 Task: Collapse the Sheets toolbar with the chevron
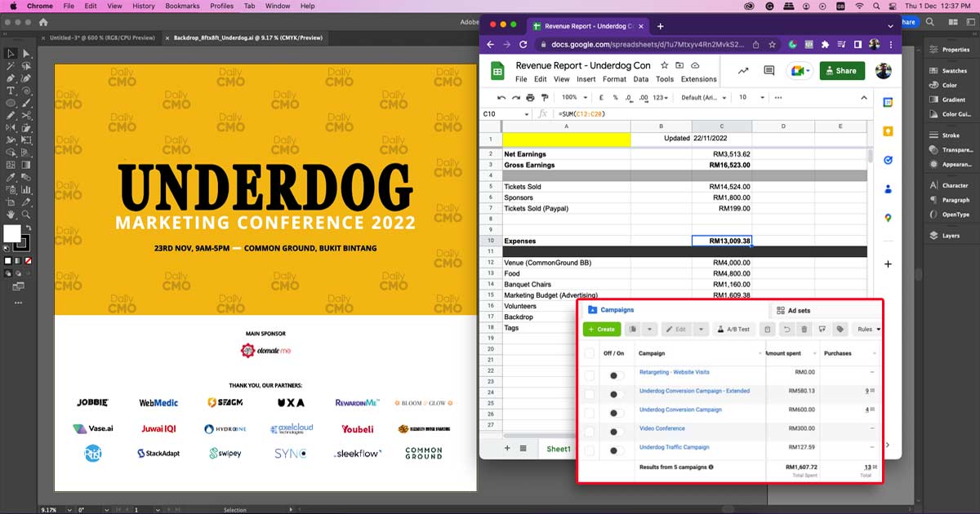(x=864, y=98)
